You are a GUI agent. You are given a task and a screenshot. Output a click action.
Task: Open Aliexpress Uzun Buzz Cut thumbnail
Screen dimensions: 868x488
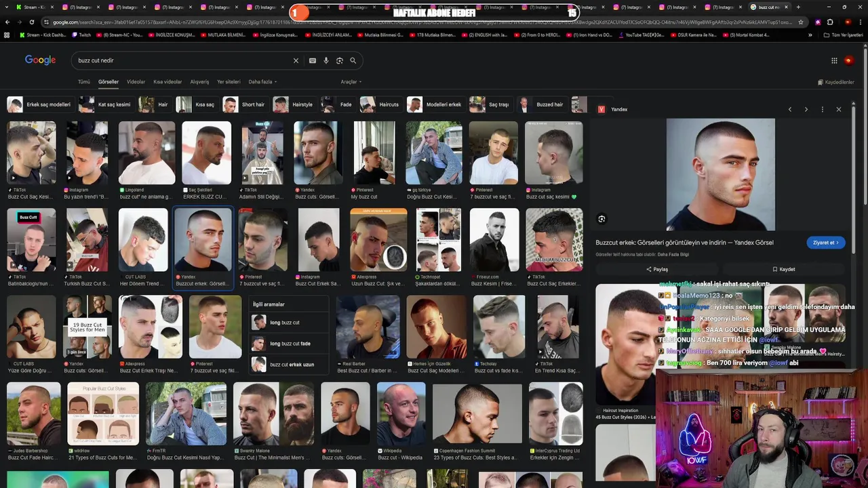(x=378, y=239)
